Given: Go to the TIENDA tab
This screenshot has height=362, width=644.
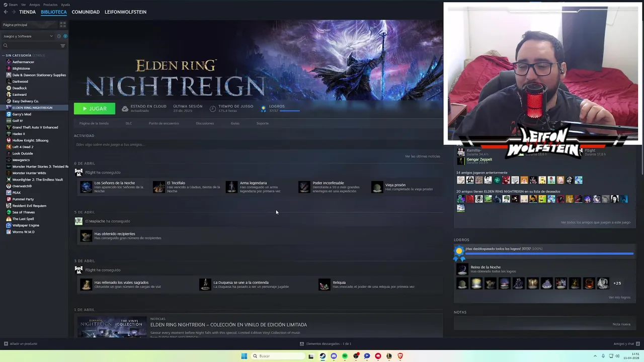Looking at the screenshot, I should coord(27,12).
